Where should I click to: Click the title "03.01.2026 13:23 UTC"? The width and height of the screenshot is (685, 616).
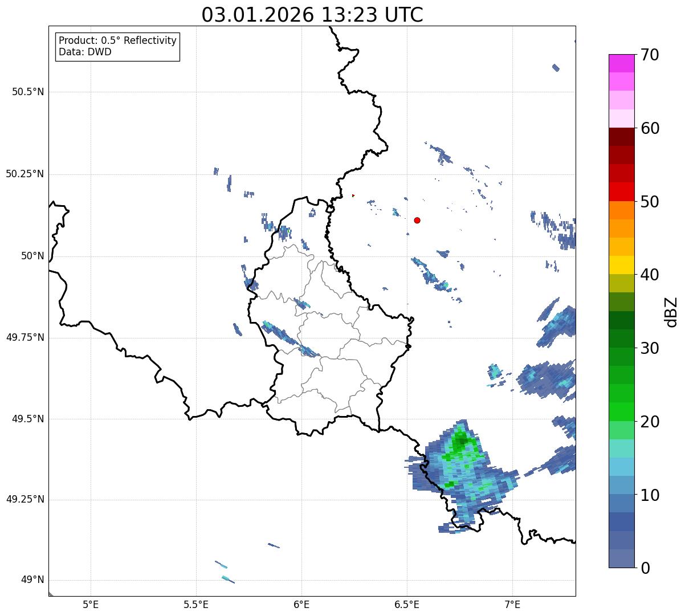coord(312,15)
